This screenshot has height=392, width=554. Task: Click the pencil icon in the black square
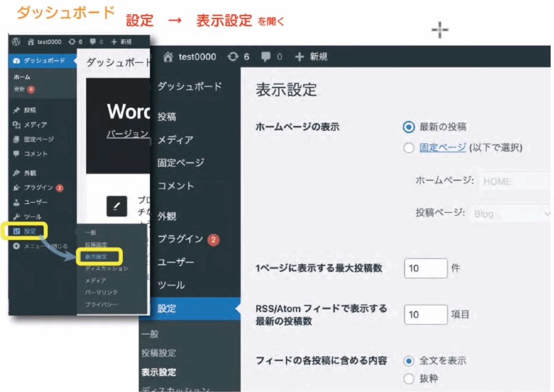[116, 206]
